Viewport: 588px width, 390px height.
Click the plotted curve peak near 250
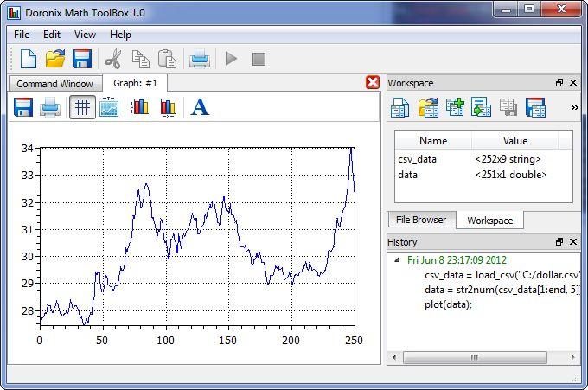(x=351, y=149)
